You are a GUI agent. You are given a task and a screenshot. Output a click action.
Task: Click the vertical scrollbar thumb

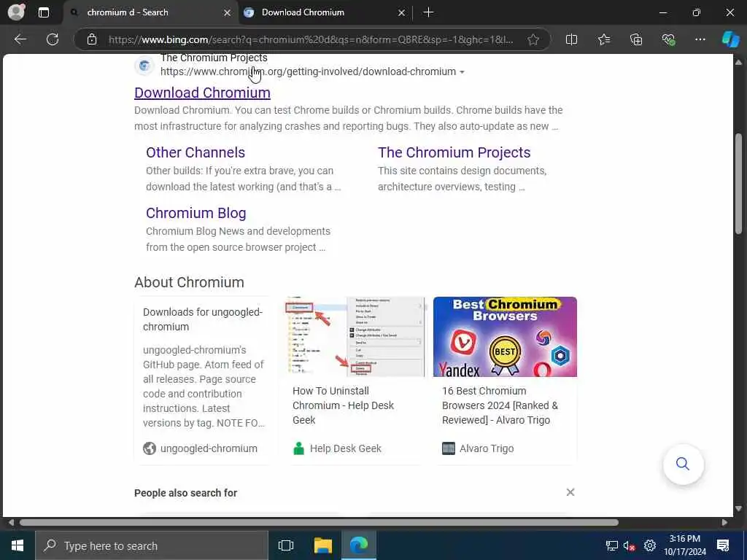(738, 183)
